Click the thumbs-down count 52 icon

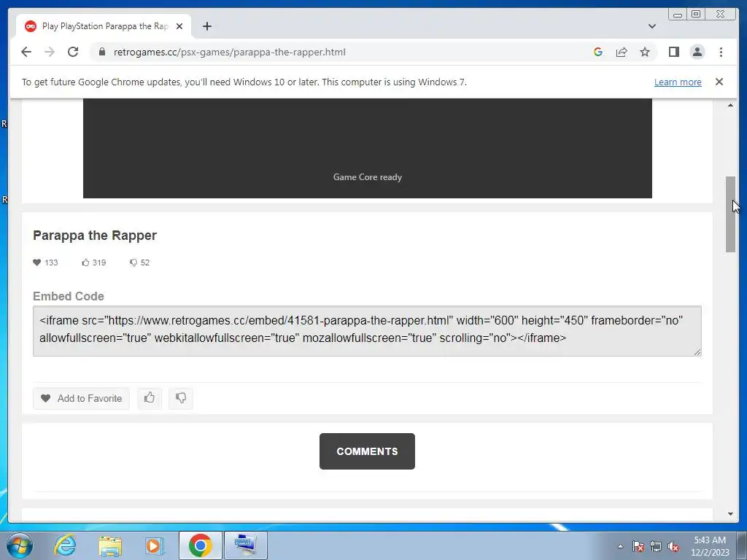point(133,262)
